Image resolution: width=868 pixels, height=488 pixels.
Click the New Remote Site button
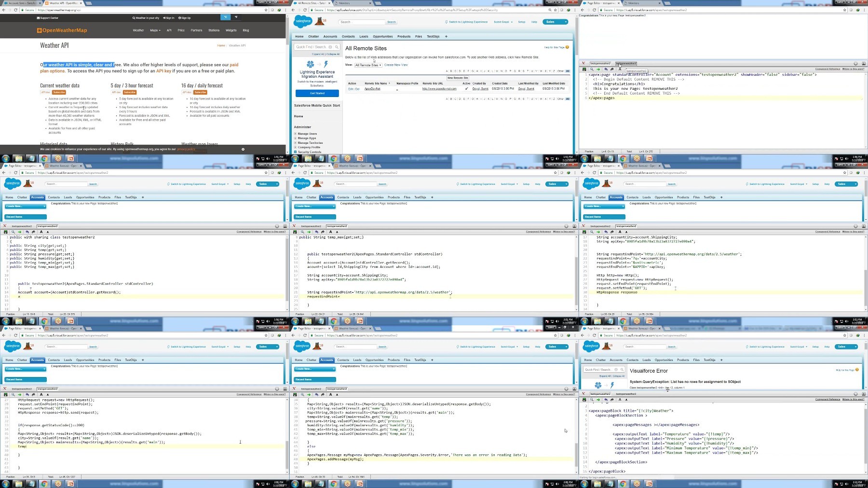pyautogui.click(x=458, y=78)
